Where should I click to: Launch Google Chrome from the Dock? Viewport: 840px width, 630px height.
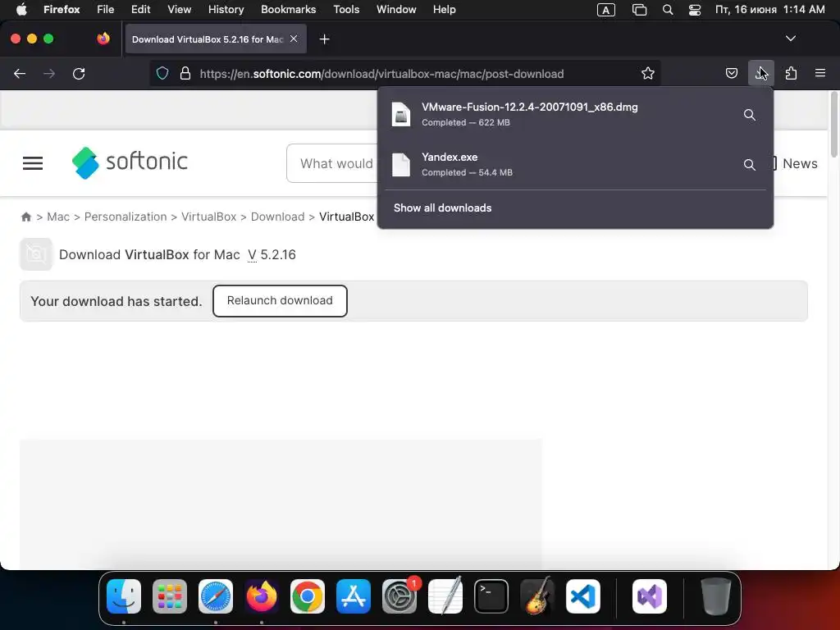click(308, 596)
